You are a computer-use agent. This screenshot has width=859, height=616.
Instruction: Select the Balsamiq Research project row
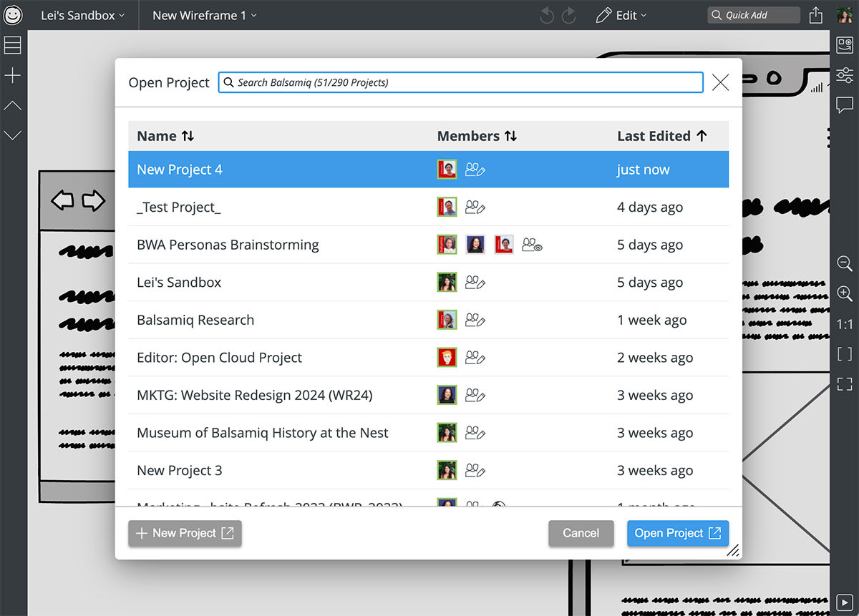(195, 320)
